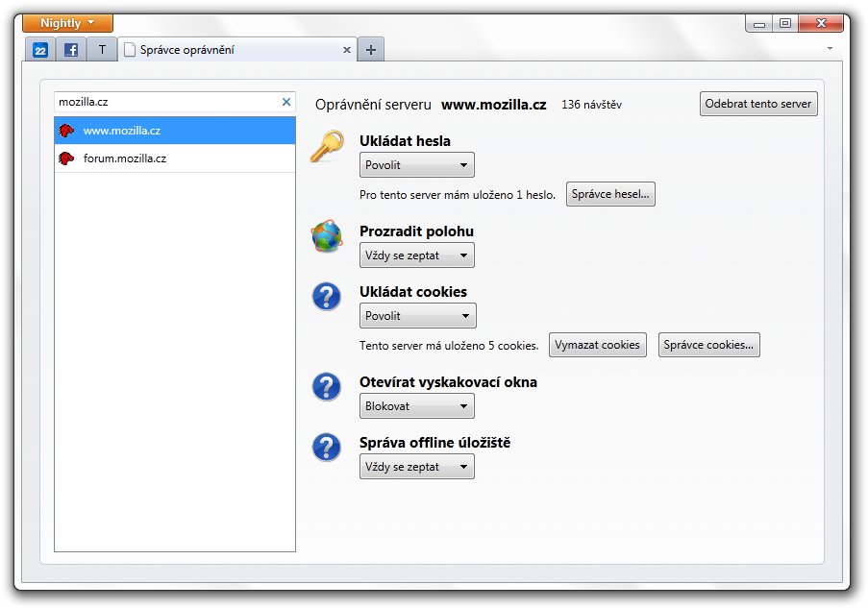Screen dimensions: 868x608
Task: Select www.mozilla.cz in the site list
Action: [x=175, y=131]
